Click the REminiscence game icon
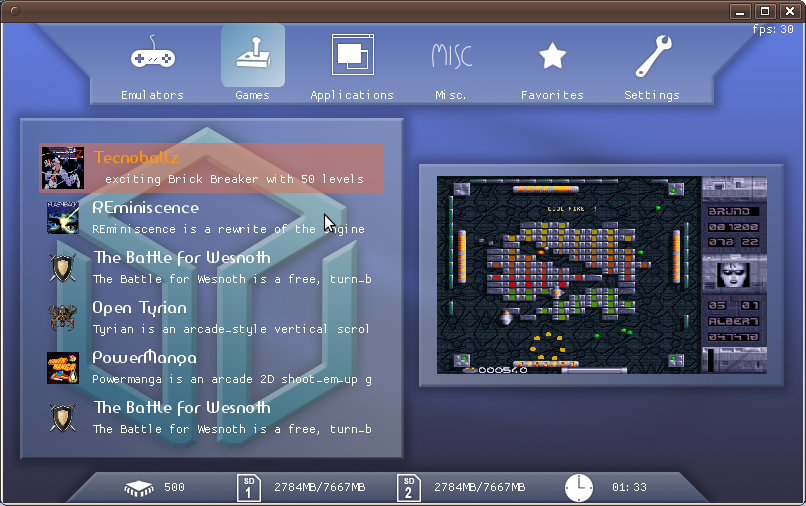This screenshot has width=806, height=506. [x=62, y=218]
